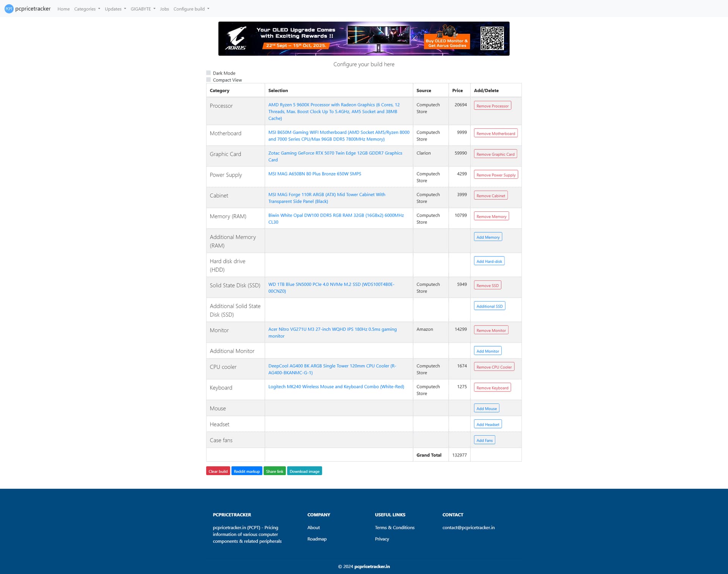Click the red Clear build button

pyautogui.click(x=218, y=471)
